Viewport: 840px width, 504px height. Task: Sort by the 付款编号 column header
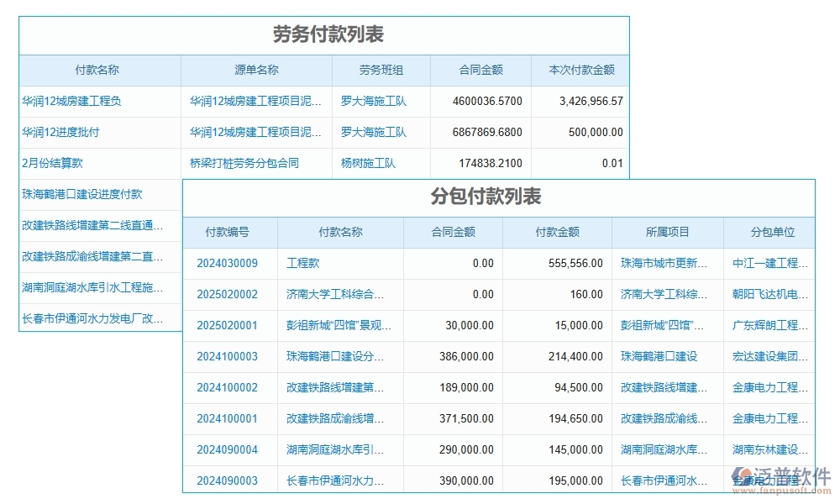pyautogui.click(x=228, y=233)
